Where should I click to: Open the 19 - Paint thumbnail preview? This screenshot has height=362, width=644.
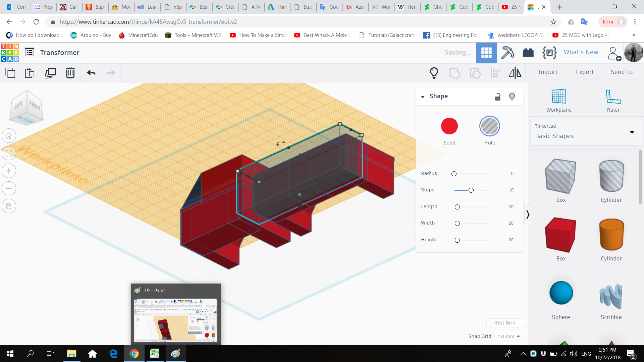click(176, 320)
